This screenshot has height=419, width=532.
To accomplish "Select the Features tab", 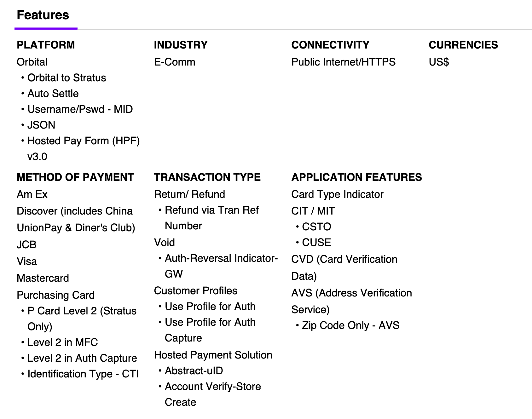I will pyautogui.click(x=43, y=15).
